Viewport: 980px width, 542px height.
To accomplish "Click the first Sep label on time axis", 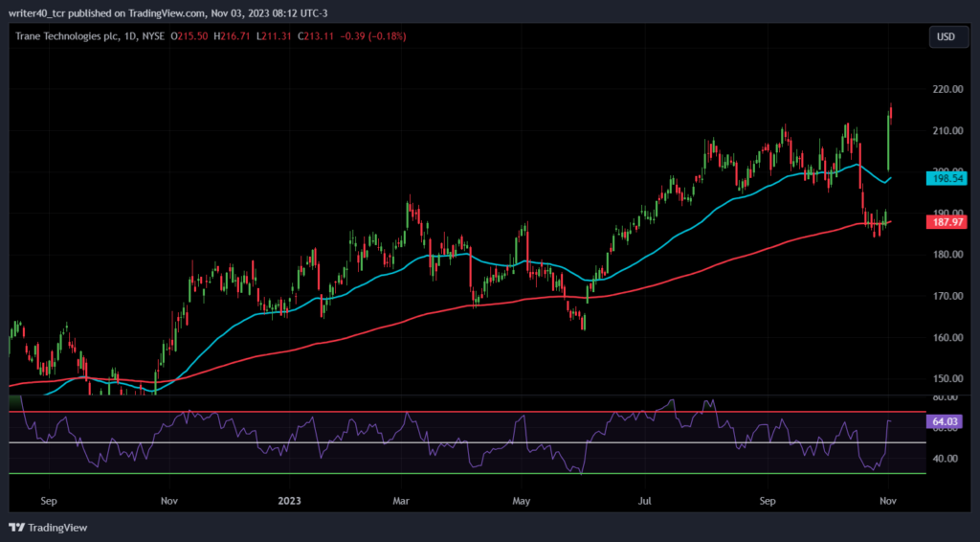I will click(49, 502).
